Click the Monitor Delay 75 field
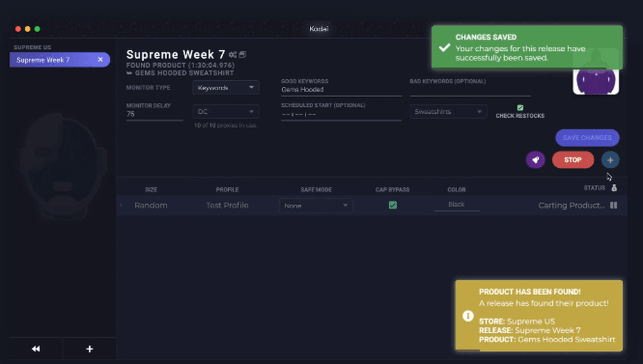The height and width of the screenshot is (364, 643). (154, 114)
